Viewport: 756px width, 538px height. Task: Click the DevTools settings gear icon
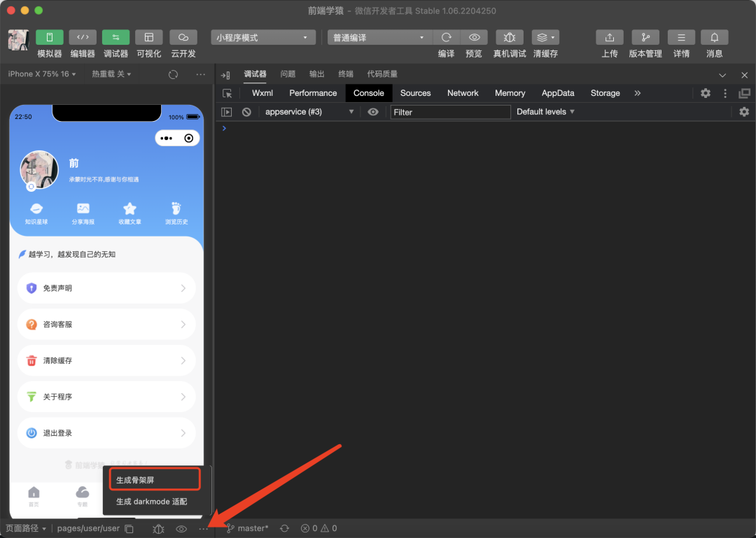[706, 93]
